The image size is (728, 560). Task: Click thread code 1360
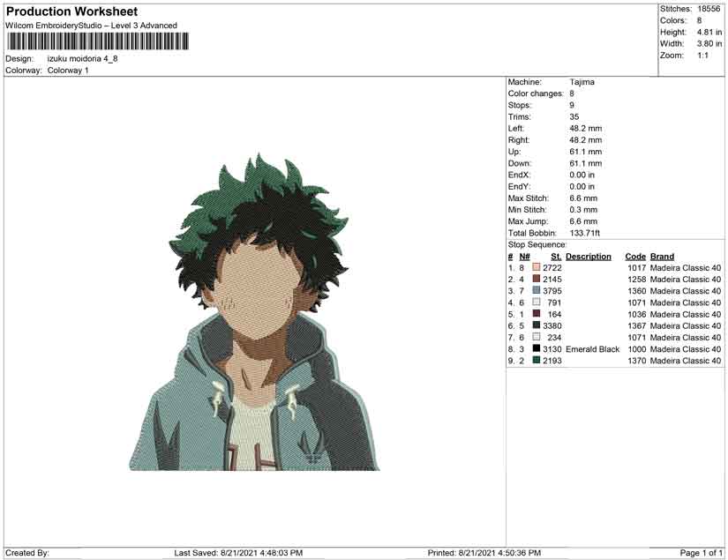pos(636,291)
